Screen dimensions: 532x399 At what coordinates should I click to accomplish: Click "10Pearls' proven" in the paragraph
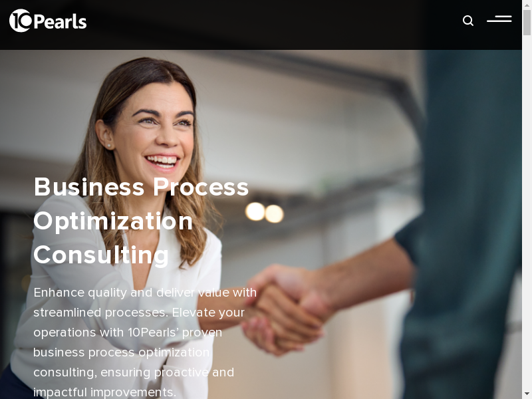[175, 332]
